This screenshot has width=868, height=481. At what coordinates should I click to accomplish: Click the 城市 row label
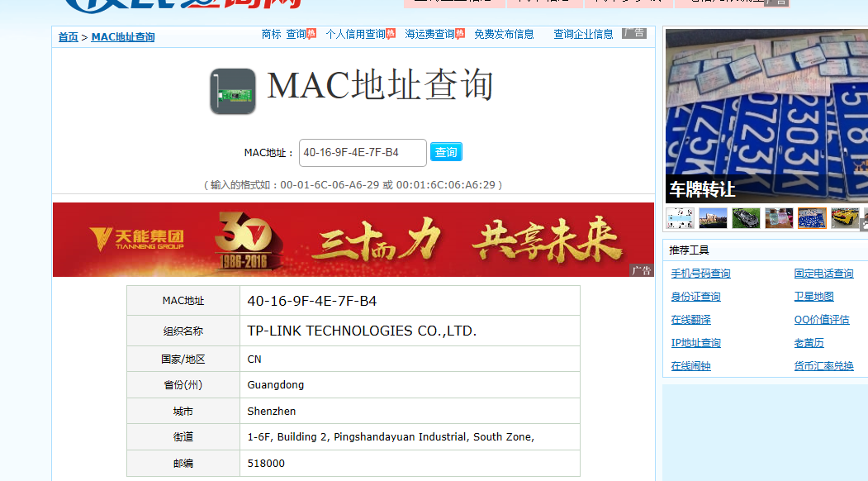pyautogui.click(x=183, y=412)
